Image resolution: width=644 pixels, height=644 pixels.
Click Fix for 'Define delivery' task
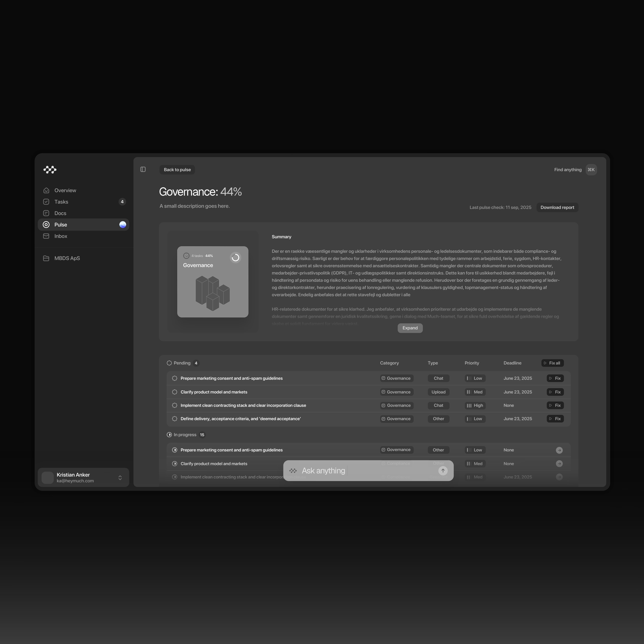point(555,419)
